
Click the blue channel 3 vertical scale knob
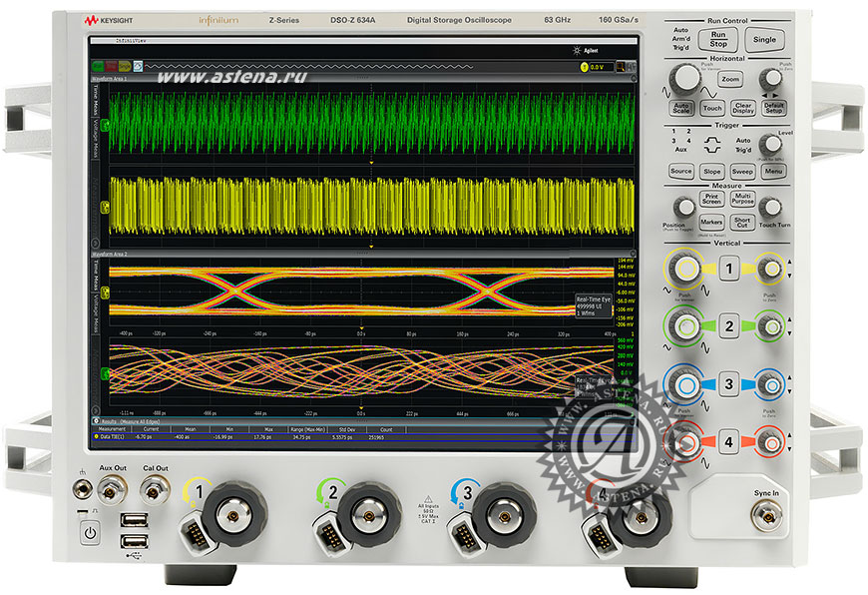tap(684, 384)
